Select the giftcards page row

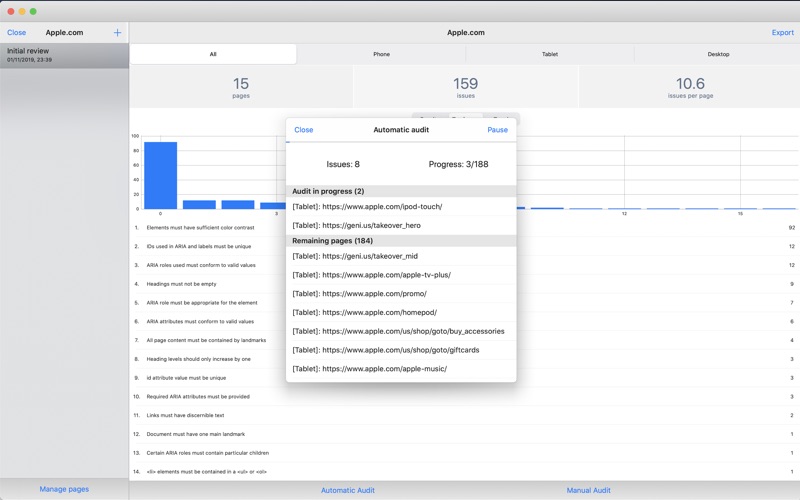[401, 350]
